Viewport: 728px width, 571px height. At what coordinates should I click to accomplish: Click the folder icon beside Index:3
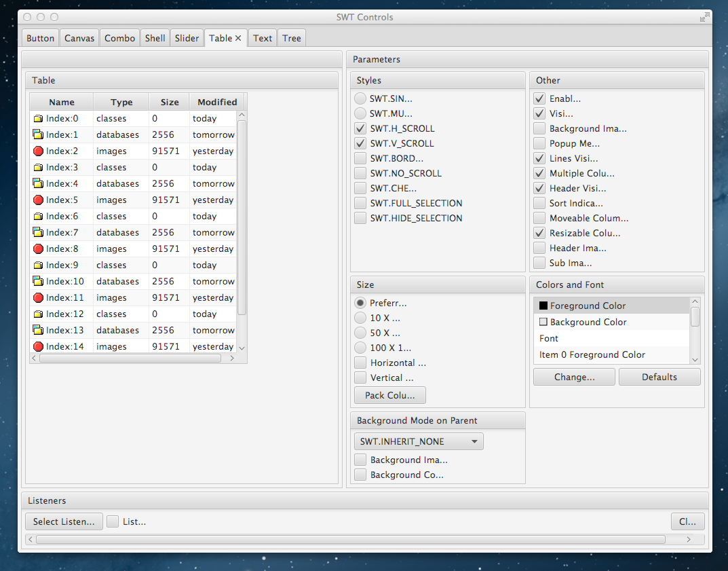[38, 167]
